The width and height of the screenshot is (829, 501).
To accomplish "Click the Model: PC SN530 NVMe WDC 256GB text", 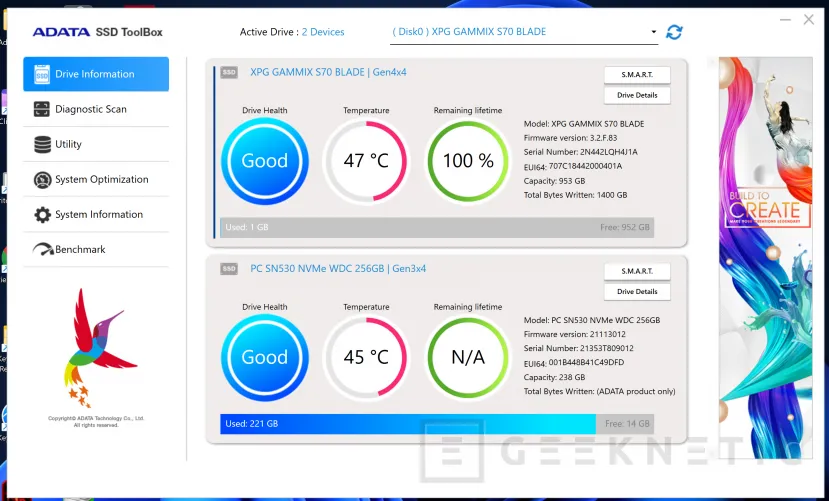I will pos(592,320).
